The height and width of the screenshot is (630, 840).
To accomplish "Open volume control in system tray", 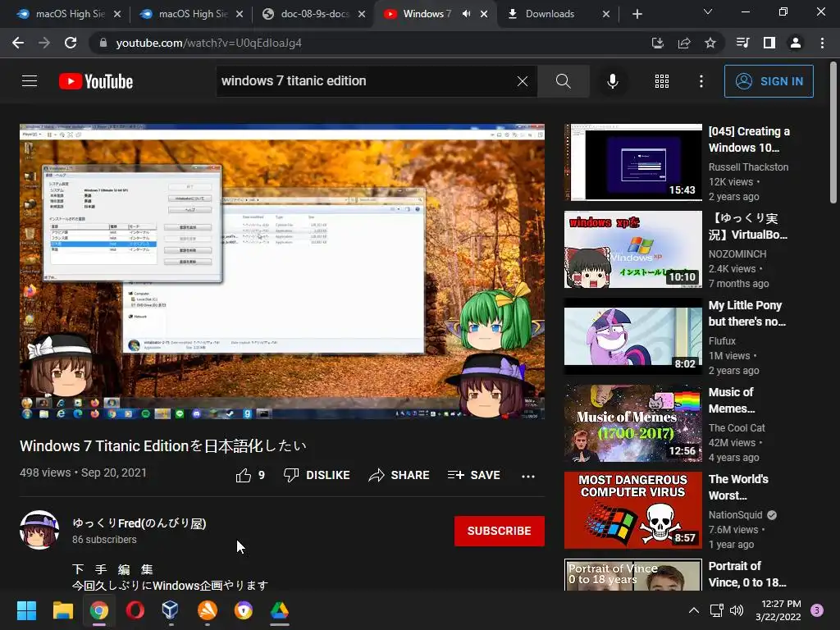I will [737, 610].
